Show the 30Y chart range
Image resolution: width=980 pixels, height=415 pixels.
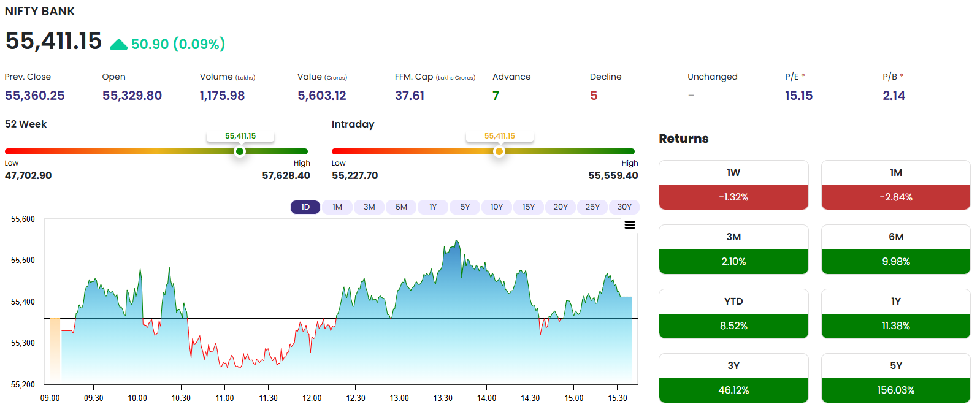(624, 207)
